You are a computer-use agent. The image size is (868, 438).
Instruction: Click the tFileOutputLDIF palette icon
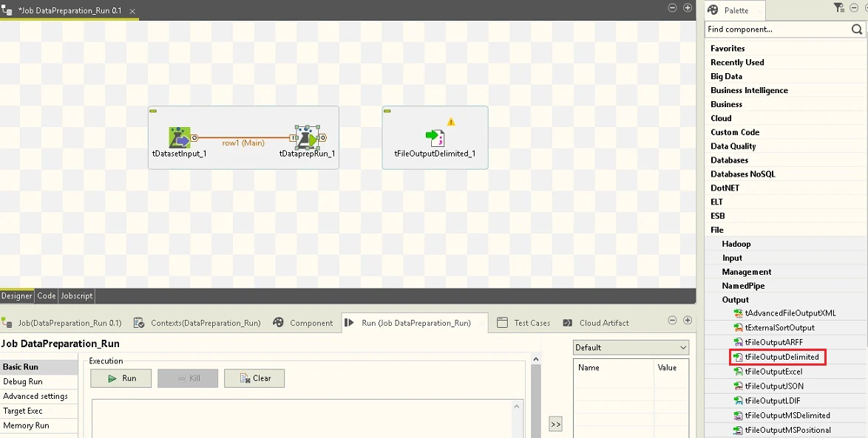pos(738,401)
